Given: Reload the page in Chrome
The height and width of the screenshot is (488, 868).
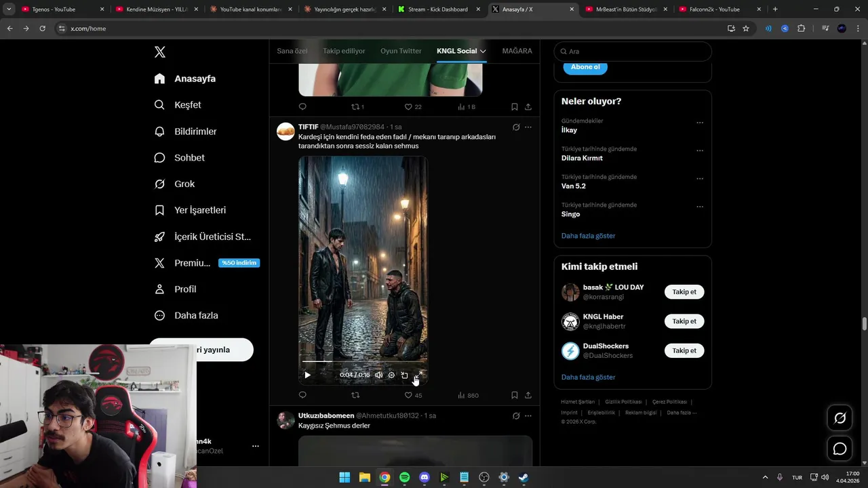Looking at the screenshot, I should tap(42, 28).
